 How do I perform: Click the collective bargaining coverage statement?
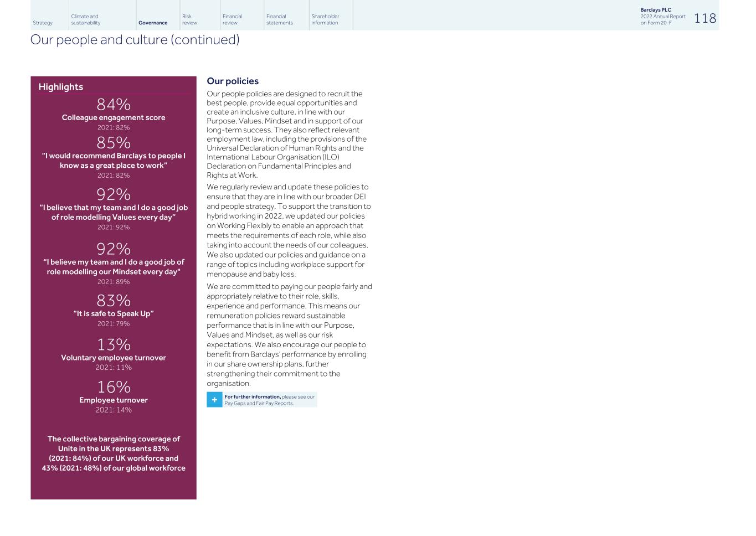114,453
